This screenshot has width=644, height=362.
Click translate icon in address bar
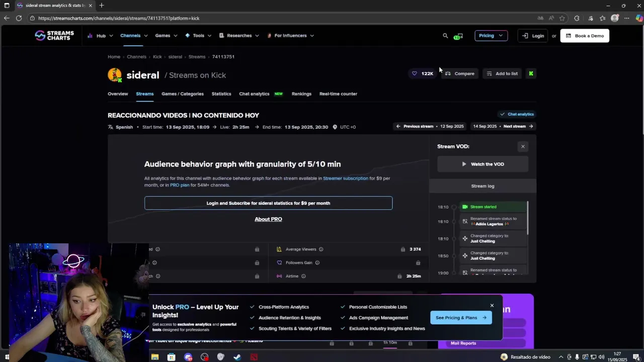pyautogui.click(x=540, y=18)
